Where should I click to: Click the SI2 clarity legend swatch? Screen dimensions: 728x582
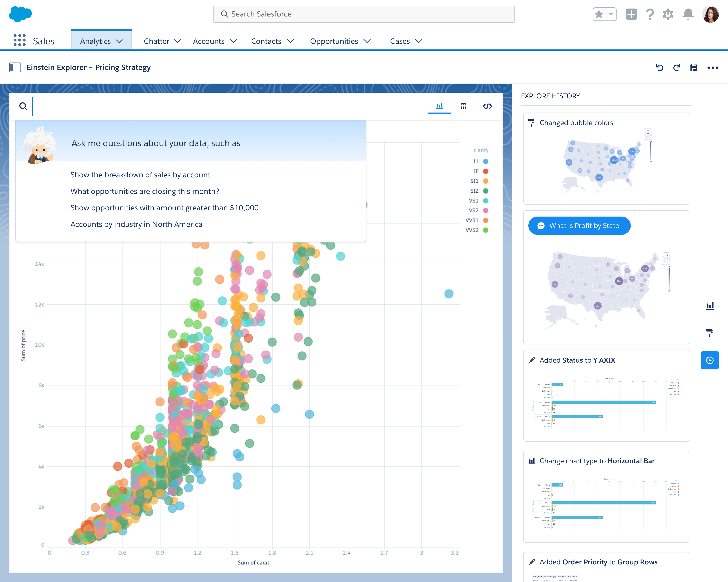click(x=486, y=191)
